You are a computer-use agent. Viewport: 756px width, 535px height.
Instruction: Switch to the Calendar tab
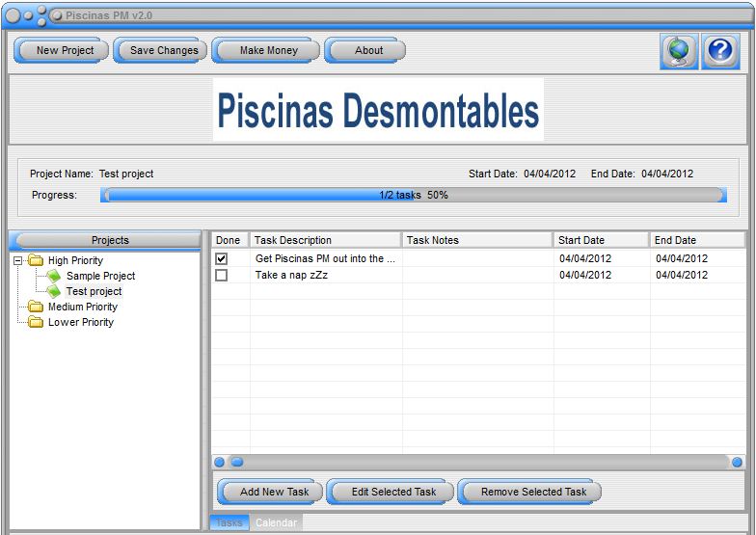(x=276, y=522)
